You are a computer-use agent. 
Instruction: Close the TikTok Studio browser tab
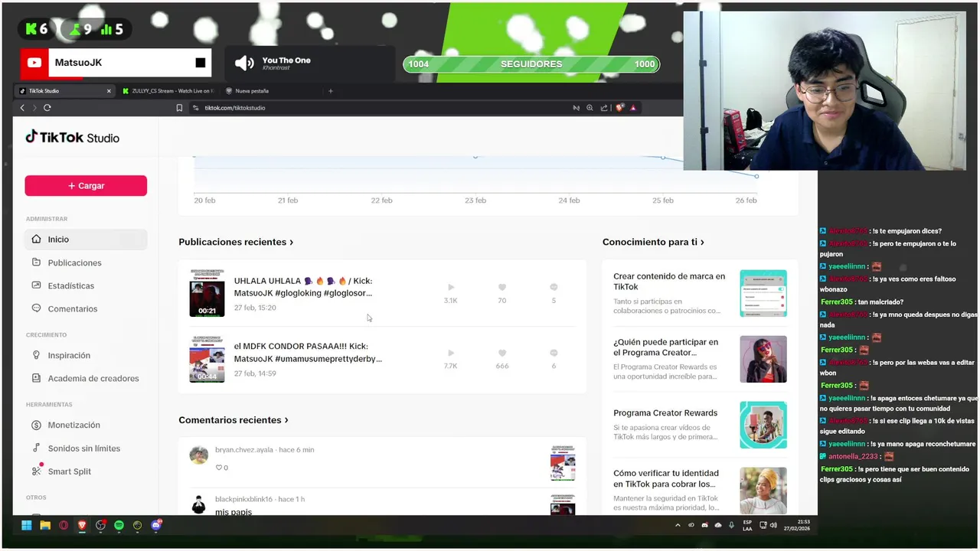click(x=109, y=91)
